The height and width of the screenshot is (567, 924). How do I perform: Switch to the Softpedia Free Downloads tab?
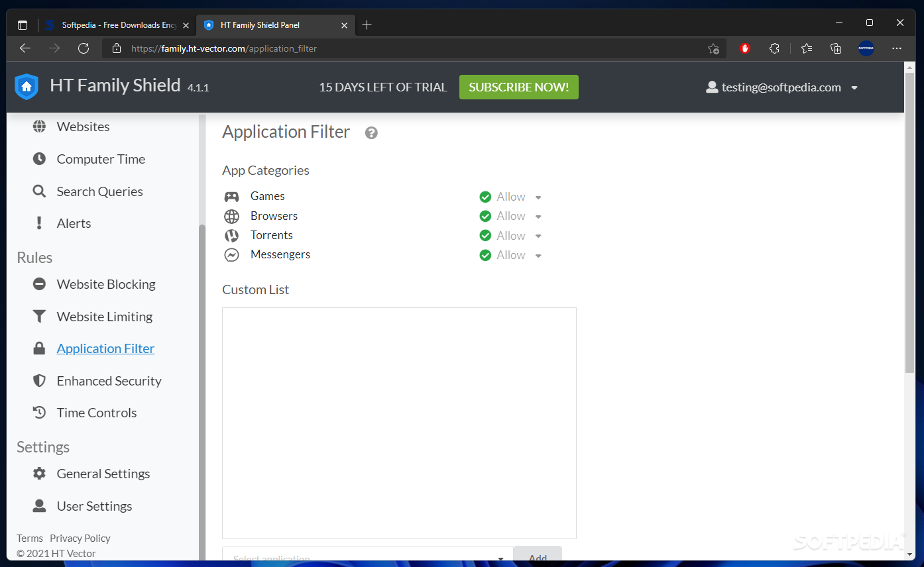(x=117, y=25)
